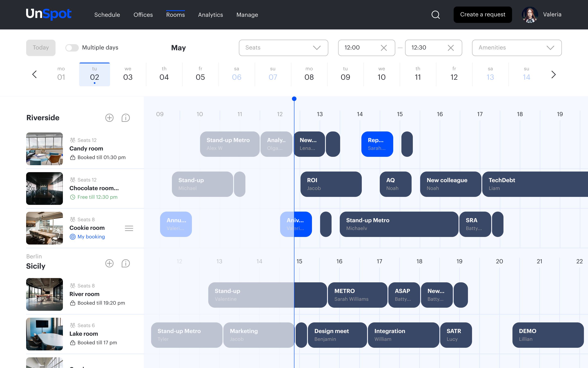Open the blue Rep... booking by Sarah
The image size is (588, 368).
pos(377,144)
